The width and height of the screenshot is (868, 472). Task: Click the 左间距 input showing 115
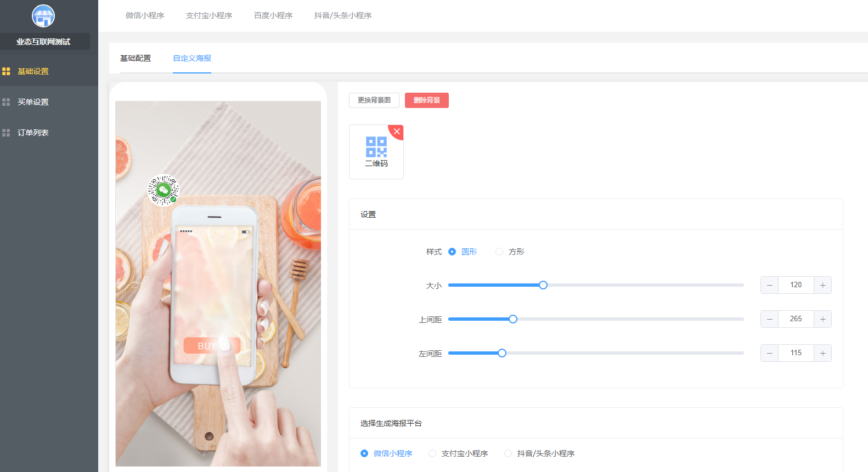click(796, 353)
